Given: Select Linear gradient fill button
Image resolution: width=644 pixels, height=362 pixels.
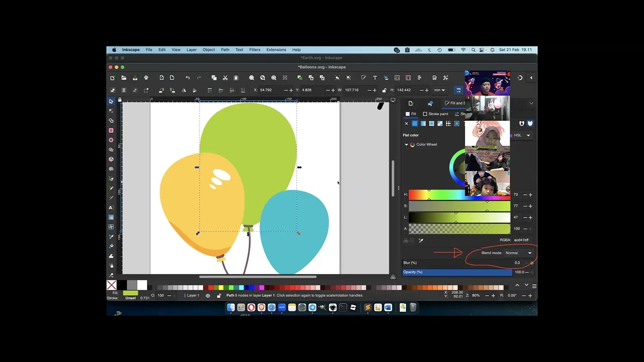Looking at the screenshot, I should coord(423,124).
